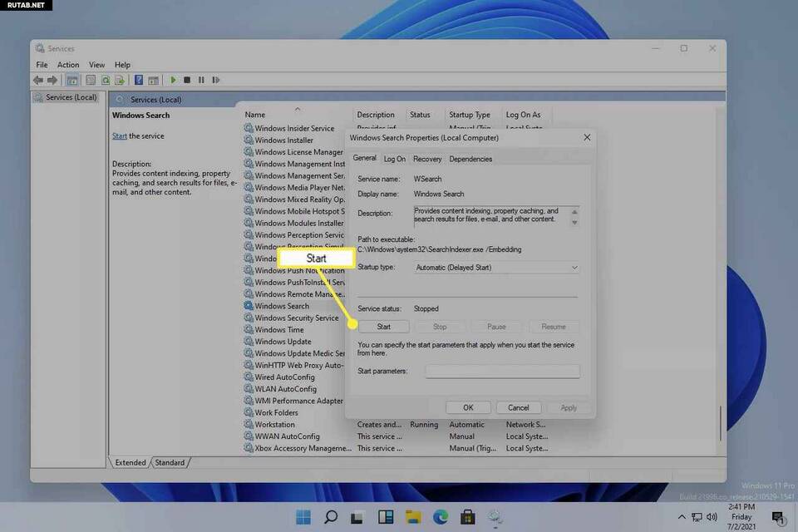Click the Start the service link

pos(120,136)
